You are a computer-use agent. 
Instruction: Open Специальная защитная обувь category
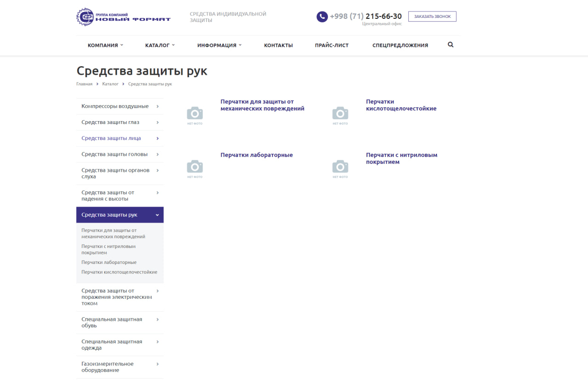tap(120, 323)
